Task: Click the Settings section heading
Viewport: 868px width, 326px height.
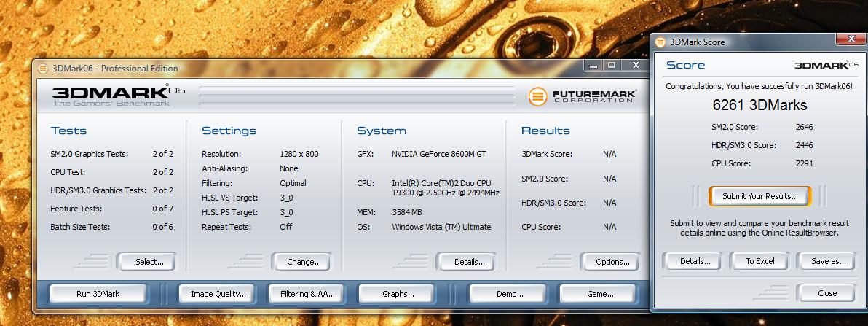Action: click(229, 131)
